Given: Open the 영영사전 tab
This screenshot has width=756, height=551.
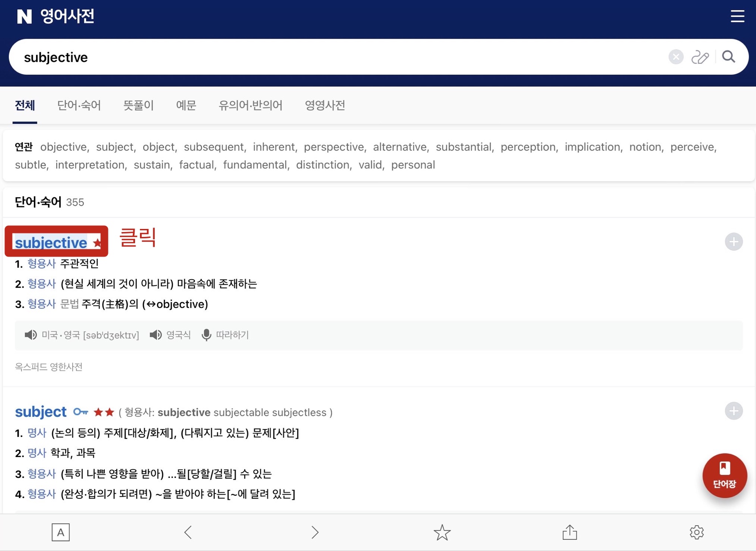Looking at the screenshot, I should coord(325,106).
